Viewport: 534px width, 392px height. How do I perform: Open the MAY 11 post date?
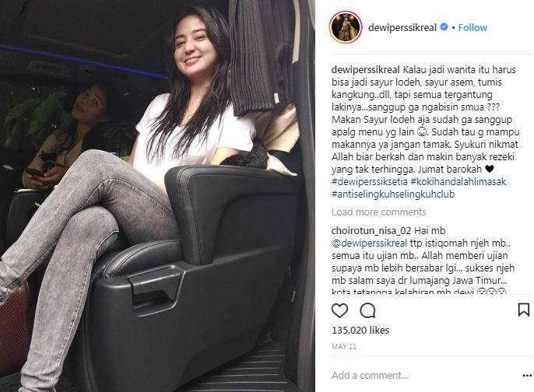tap(344, 346)
